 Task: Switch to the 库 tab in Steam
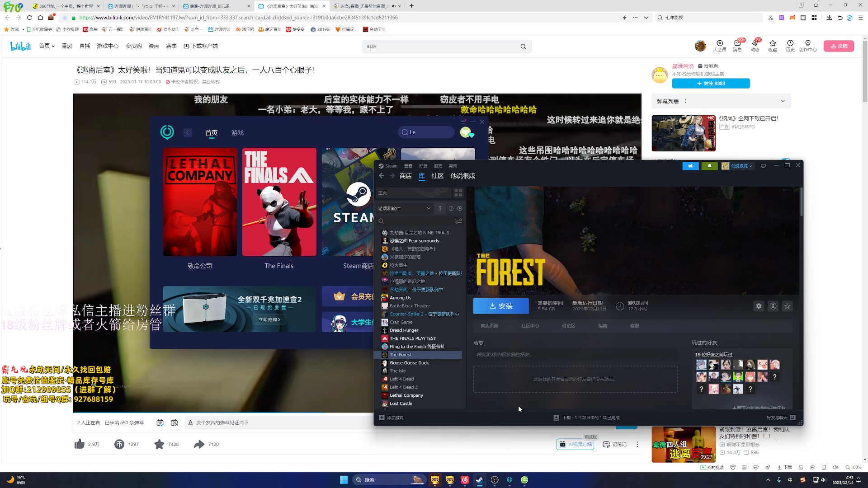point(421,176)
